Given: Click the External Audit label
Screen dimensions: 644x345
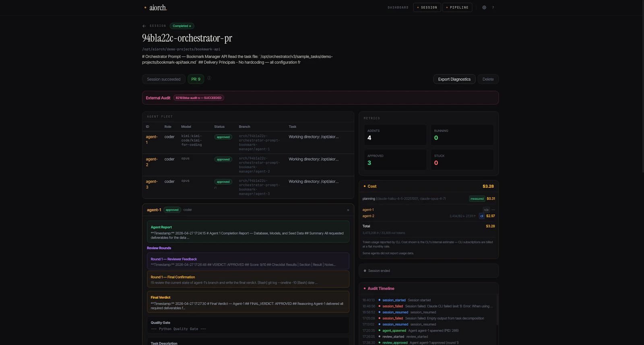Looking at the screenshot, I should click(158, 98).
